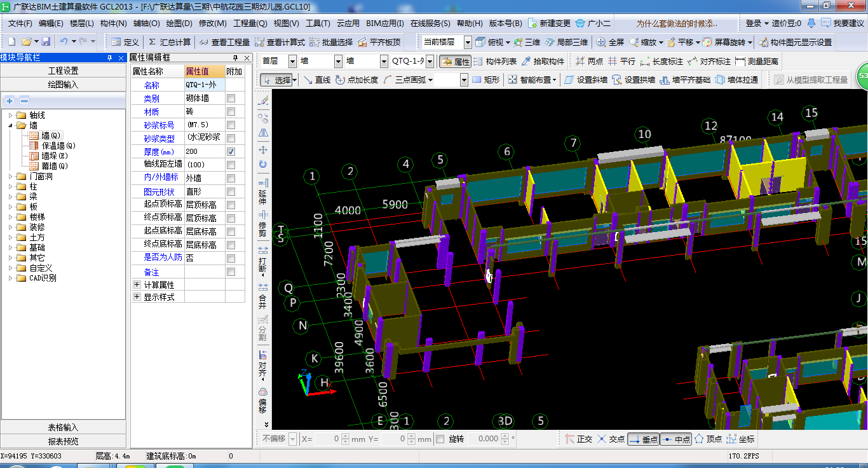Click 长度标注 length dimension tool
Image resolution: width=868 pixels, height=468 pixels.
[x=662, y=62]
